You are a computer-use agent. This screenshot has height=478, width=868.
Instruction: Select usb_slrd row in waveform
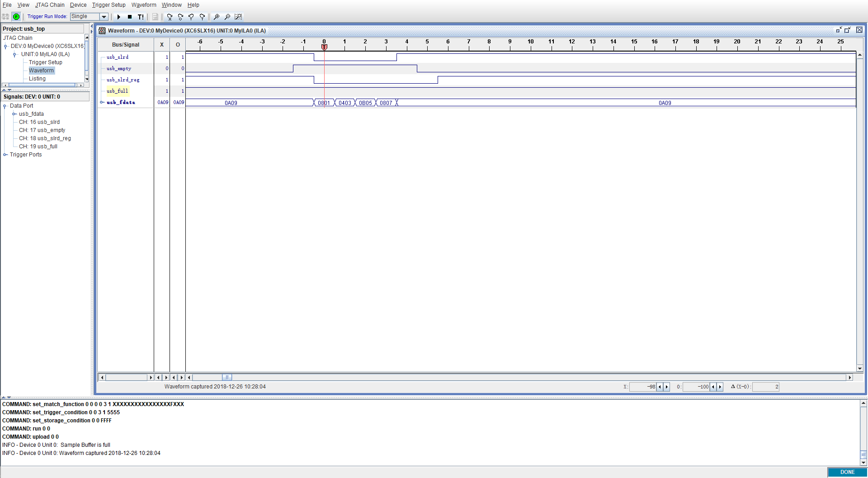pos(118,57)
